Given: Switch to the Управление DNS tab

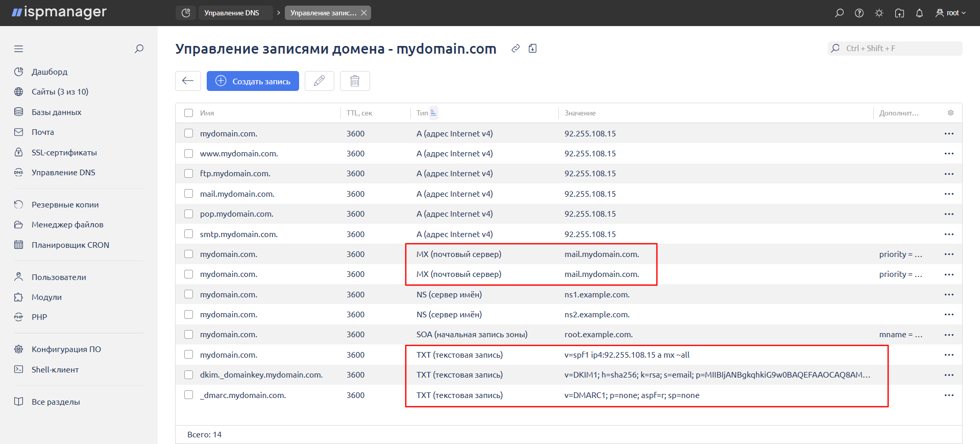Looking at the screenshot, I should (231, 13).
